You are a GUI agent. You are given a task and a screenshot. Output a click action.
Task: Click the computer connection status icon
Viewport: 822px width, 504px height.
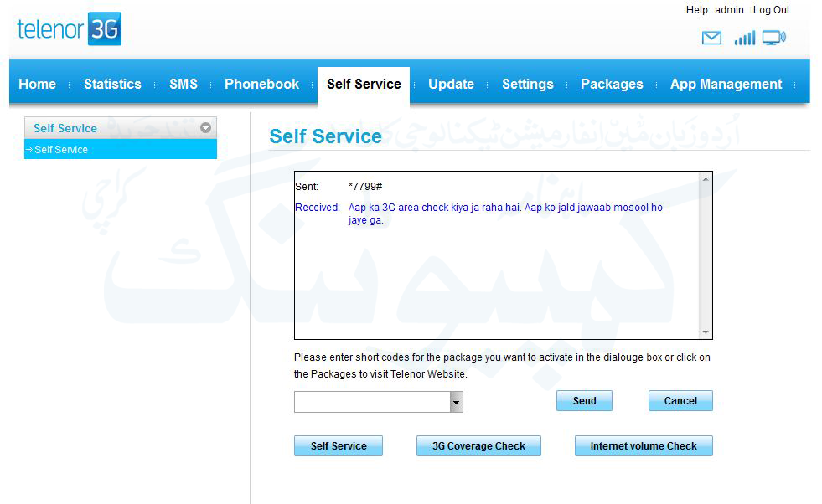[773, 38]
